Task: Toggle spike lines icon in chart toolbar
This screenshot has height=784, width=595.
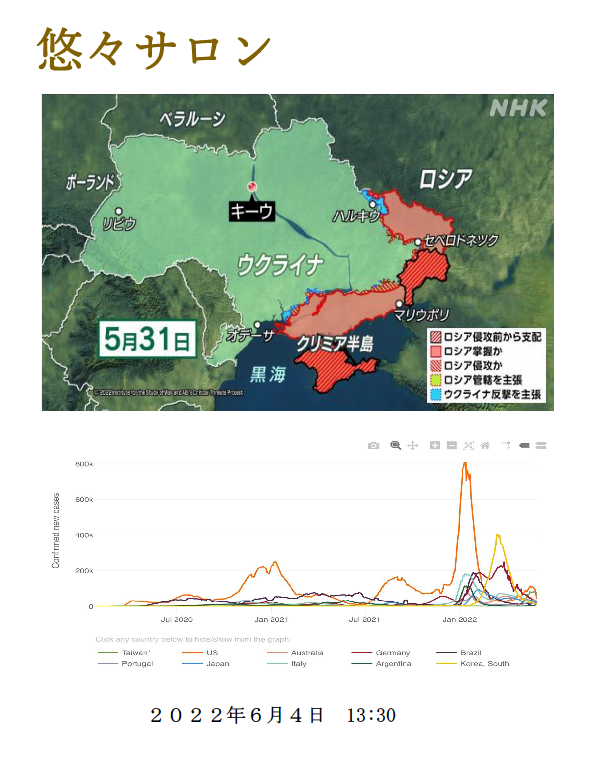Action: [x=506, y=445]
